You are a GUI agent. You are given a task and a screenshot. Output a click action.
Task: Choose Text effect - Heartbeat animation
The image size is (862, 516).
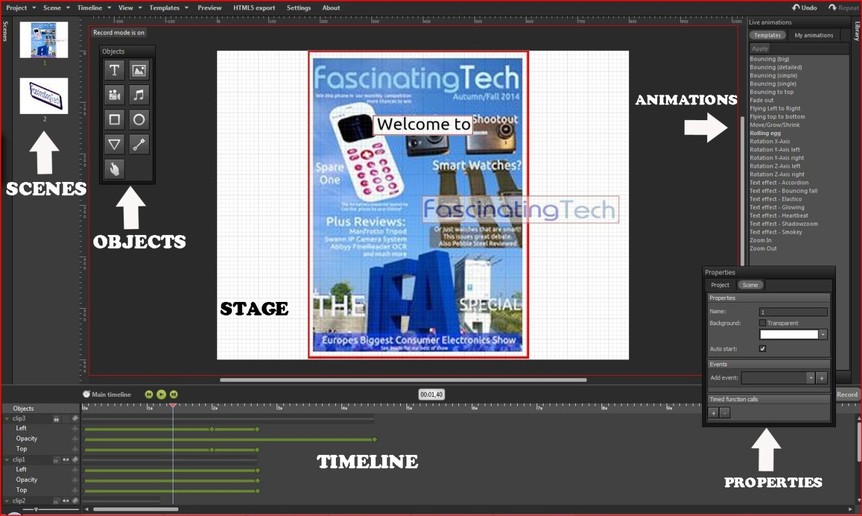click(778, 215)
